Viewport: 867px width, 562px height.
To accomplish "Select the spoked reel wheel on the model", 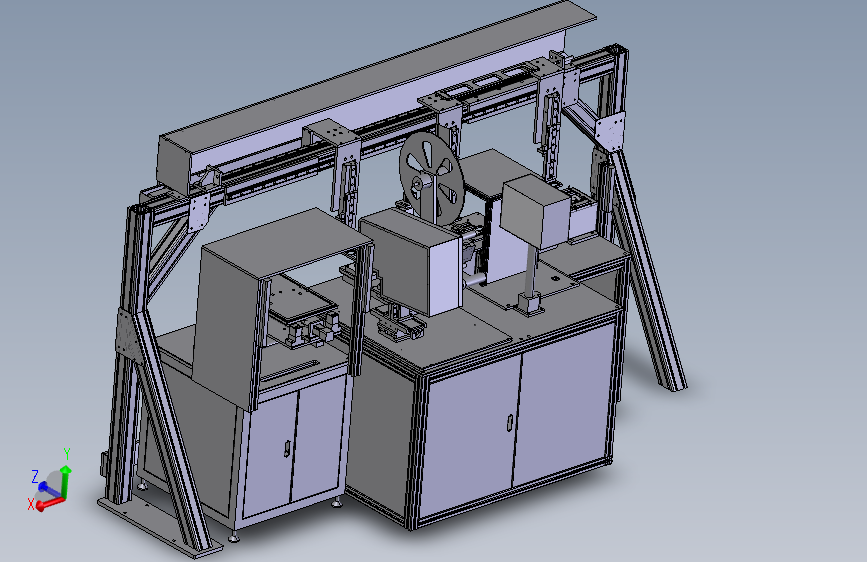I will pyautogui.click(x=431, y=178).
